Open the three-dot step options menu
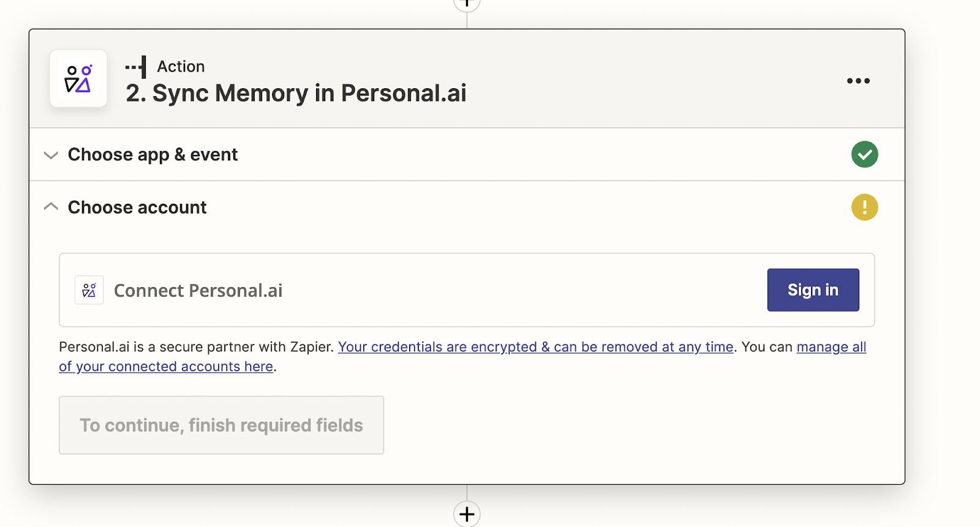Screen dimensions: 980x527 pyautogui.click(x=858, y=81)
